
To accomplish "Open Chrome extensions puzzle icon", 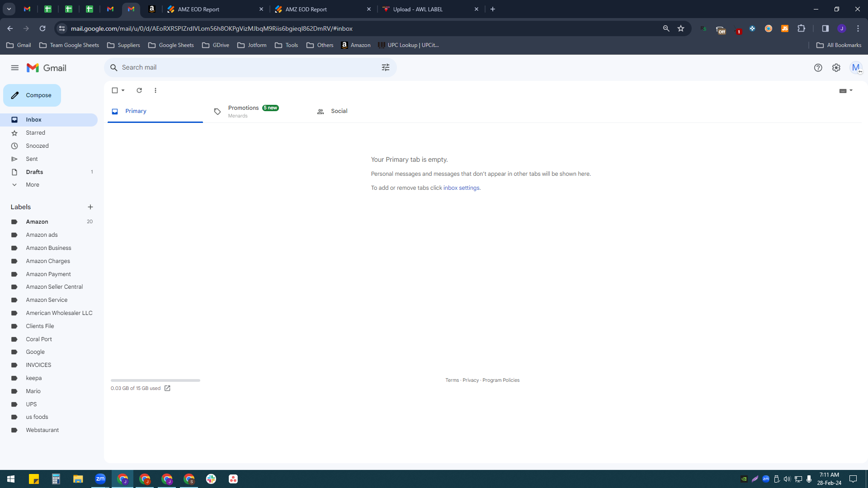I will click(x=801, y=28).
